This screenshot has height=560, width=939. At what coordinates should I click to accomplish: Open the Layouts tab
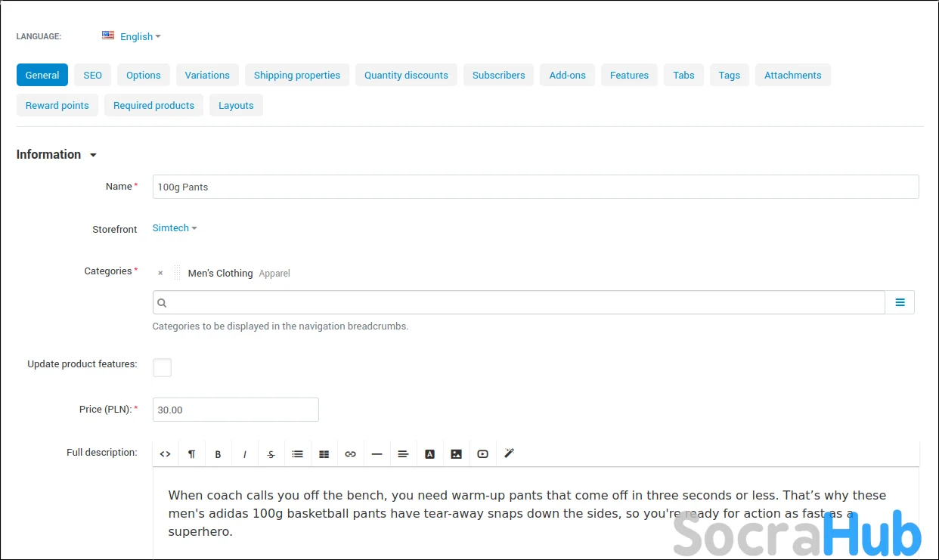pyautogui.click(x=236, y=105)
